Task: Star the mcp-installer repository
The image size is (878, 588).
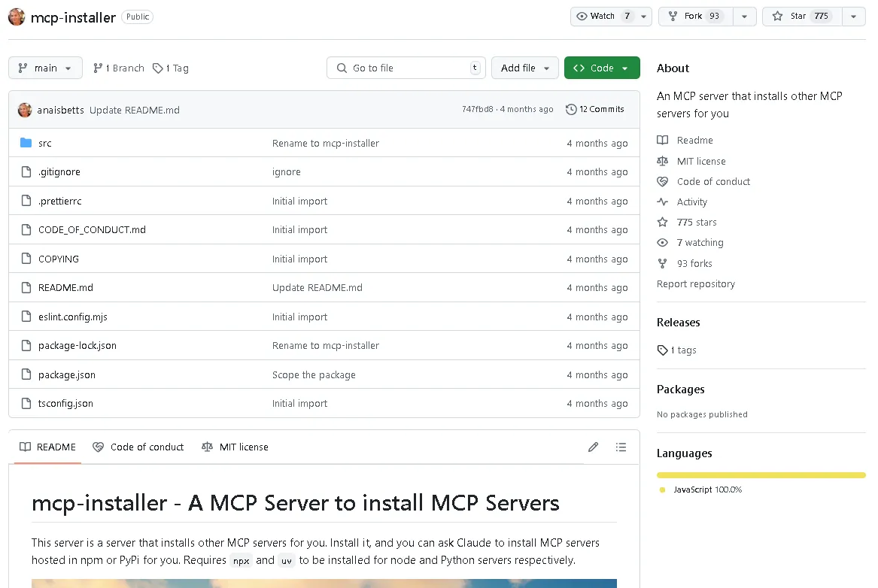Action: pos(802,17)
